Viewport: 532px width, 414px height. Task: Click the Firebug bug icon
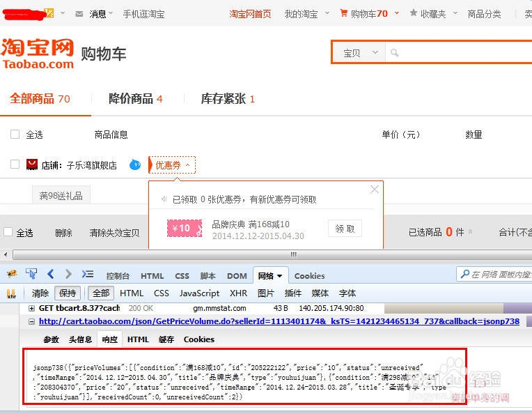(12, 274)
